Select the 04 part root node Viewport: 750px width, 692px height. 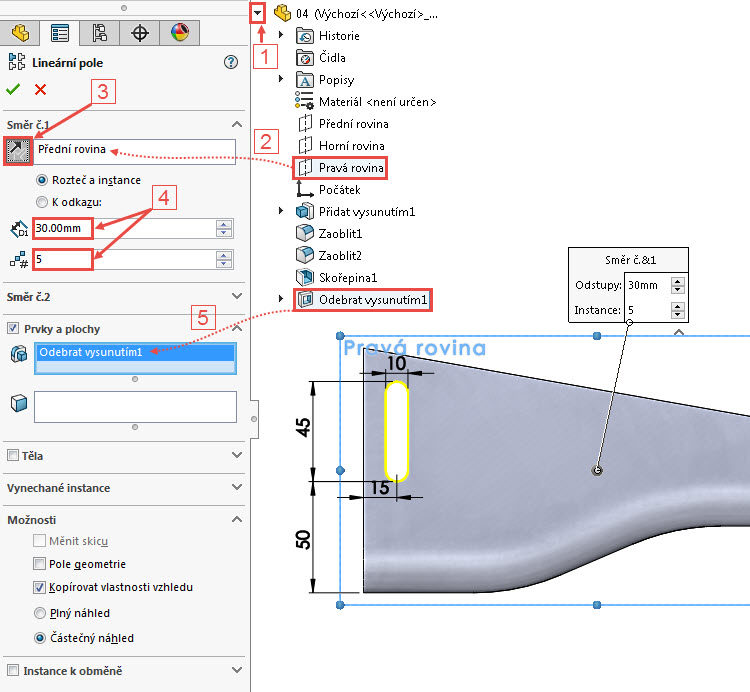click(355, 14)
